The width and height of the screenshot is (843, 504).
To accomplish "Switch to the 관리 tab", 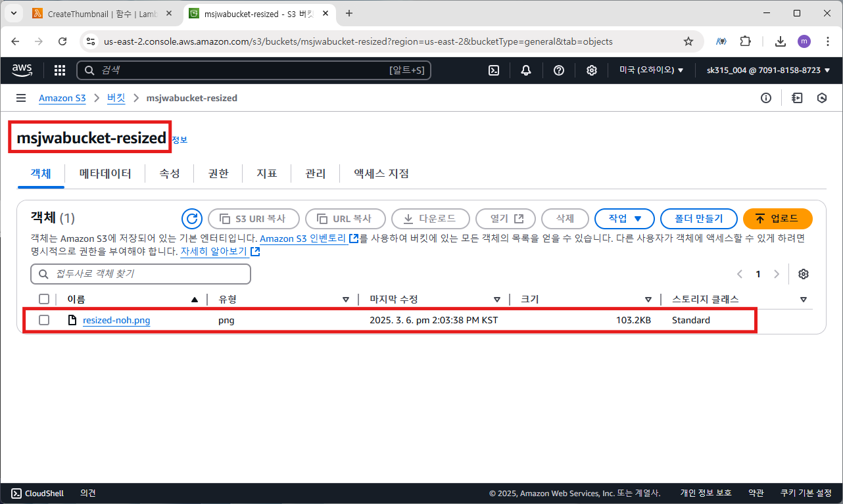I will [x=316, y=173].
